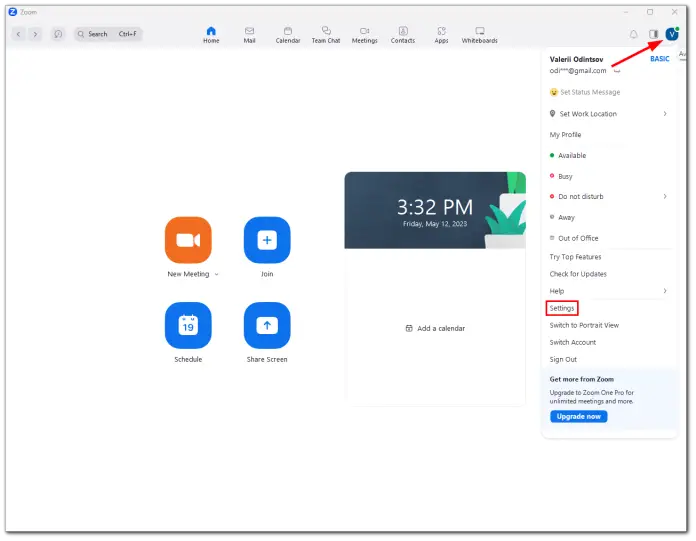Click the Search field in top bar
This screenshot has height=541, width=696.
[108, 34]
